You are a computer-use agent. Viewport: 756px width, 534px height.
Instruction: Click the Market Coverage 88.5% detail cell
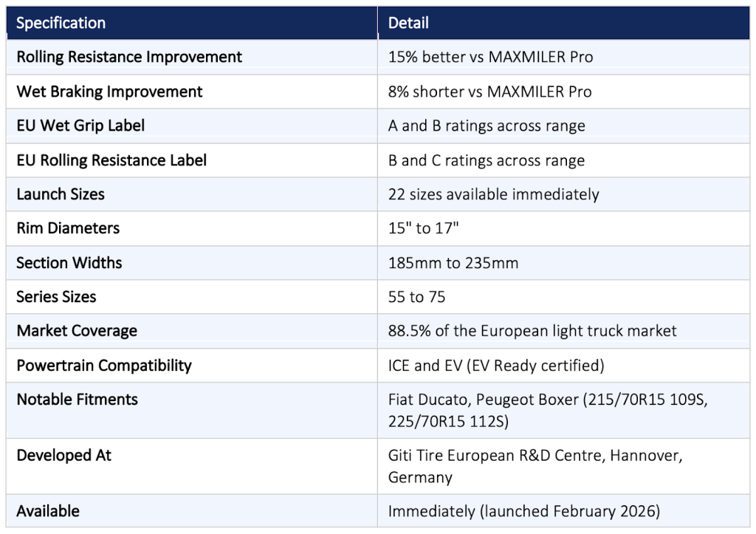pyautogui.click(x=532, y=331)
